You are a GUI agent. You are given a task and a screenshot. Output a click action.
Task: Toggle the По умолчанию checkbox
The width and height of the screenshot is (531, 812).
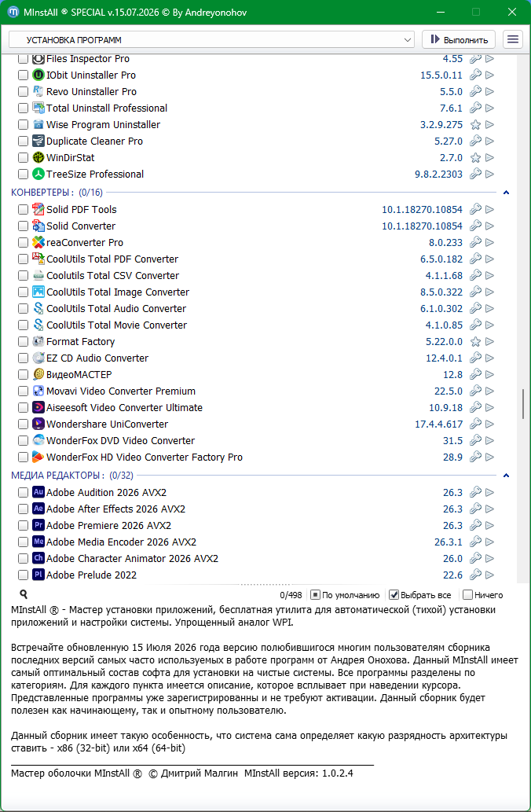(x=315, y=595)
